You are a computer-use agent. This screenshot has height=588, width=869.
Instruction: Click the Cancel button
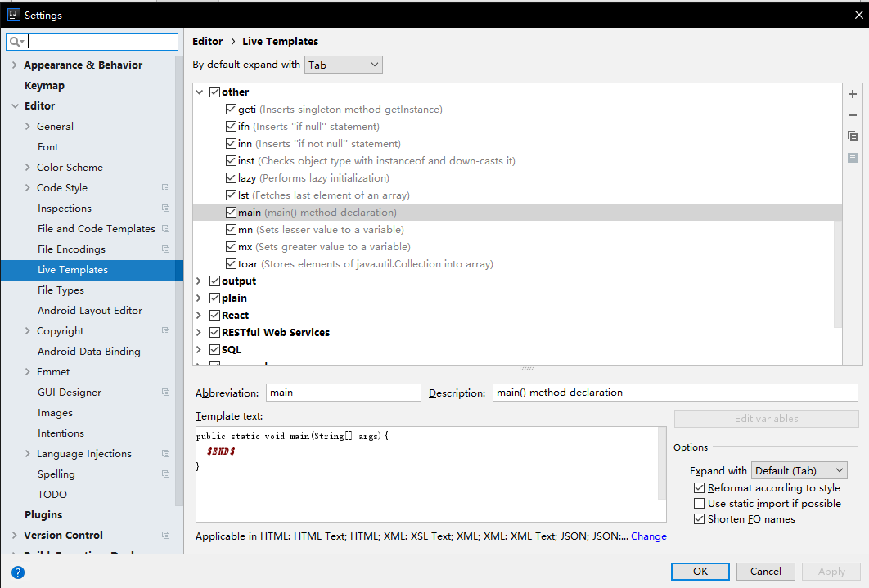(x=765, y=572)
